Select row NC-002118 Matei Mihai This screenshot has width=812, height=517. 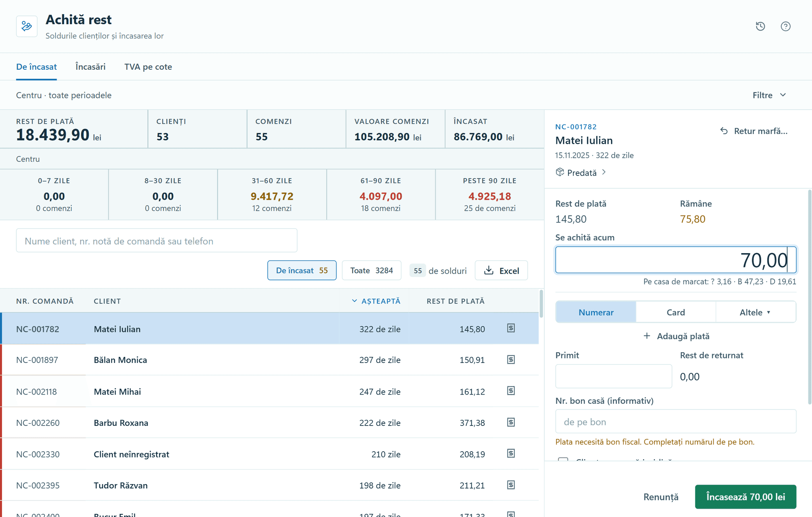click(270, 391)
